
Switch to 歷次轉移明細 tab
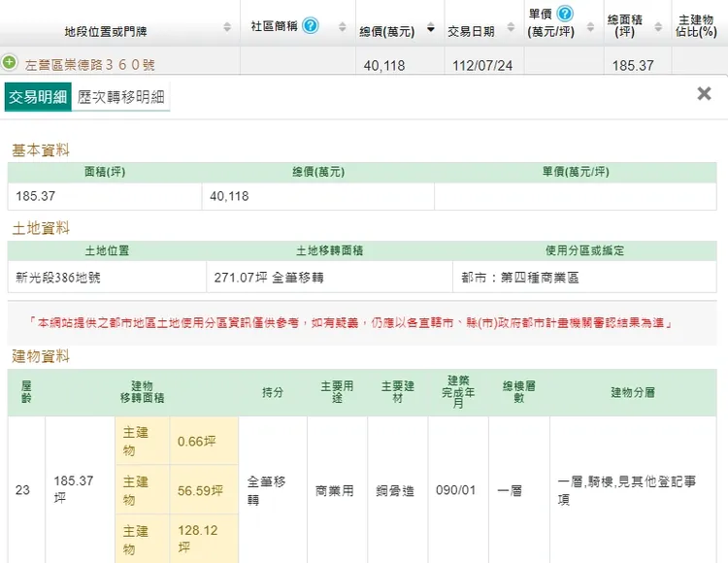click(120, 97)
